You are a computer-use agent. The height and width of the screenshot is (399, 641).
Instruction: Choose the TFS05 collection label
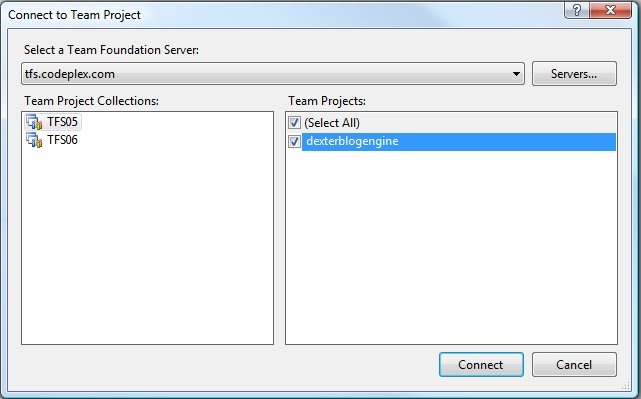(63, 122)
